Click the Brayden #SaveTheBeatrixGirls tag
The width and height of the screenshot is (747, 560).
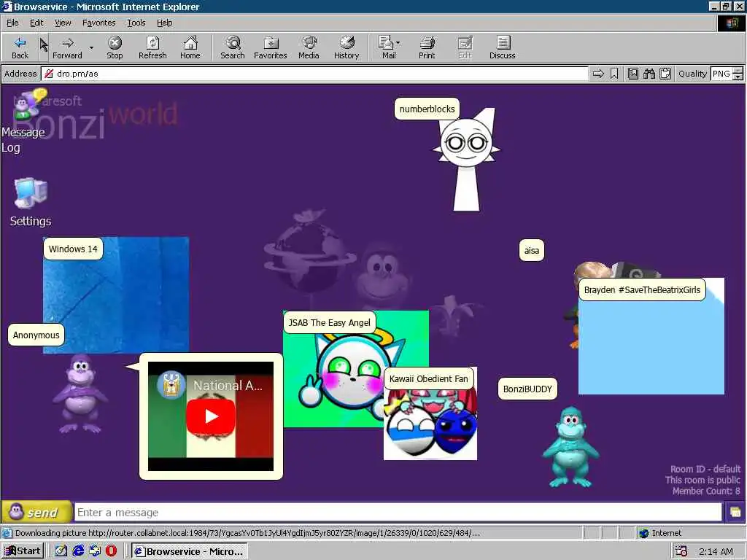pos(642,290)
